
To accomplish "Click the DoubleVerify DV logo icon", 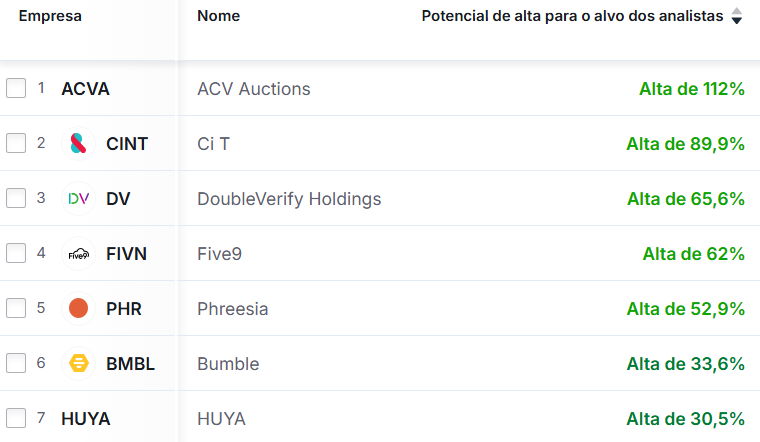I will coord(79,199).
